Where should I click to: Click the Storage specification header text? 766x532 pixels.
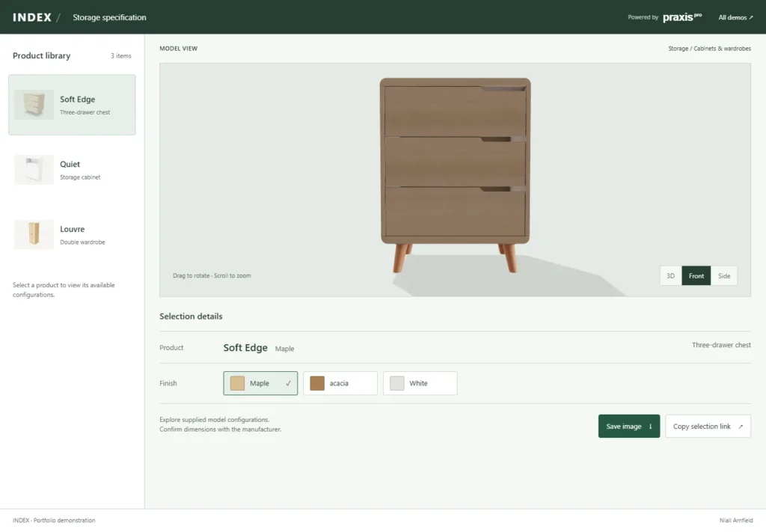(x=109, y=17)
